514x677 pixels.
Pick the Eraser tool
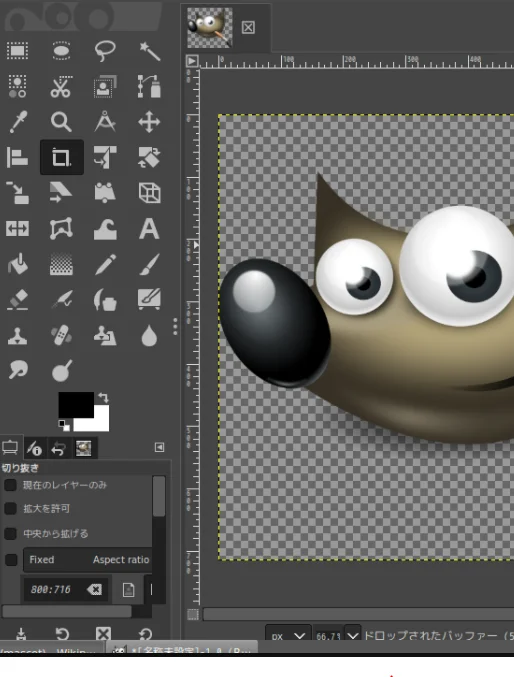click(17, 299)
